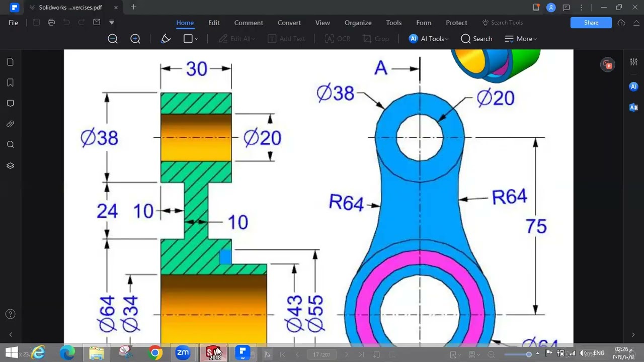Select the Solidworks exercises PDF tab
Screen dimensions: 644x362
click(70, 8)
